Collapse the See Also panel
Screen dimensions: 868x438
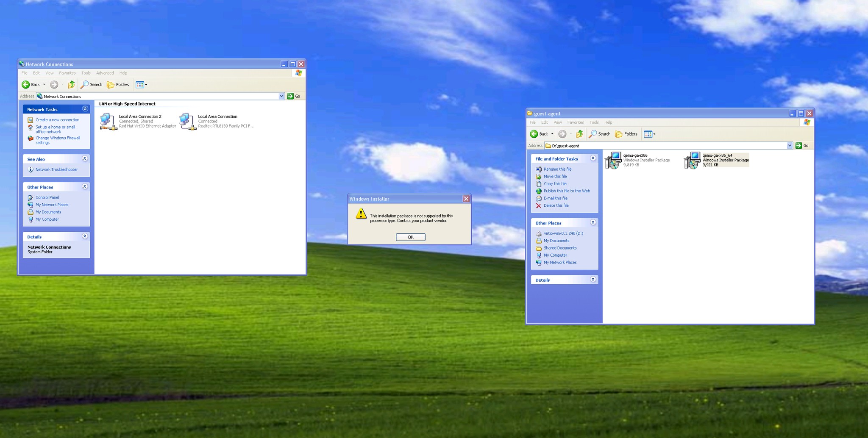[85, 158]
